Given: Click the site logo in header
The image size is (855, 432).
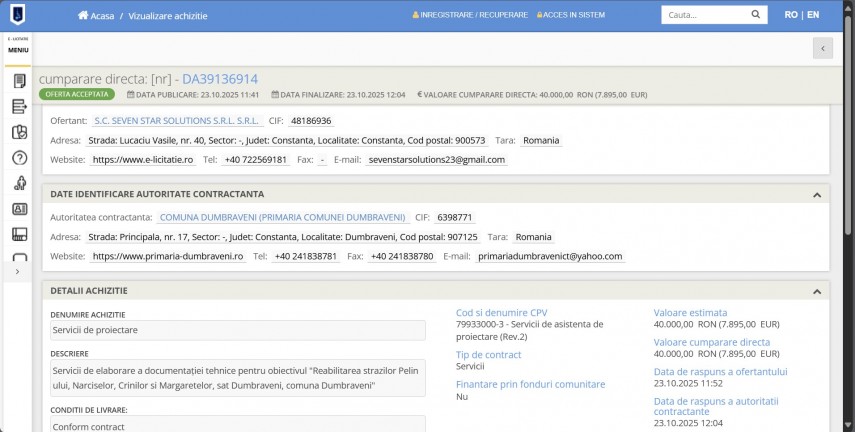Looking at the screenshot, I should [x=18, y=15].
